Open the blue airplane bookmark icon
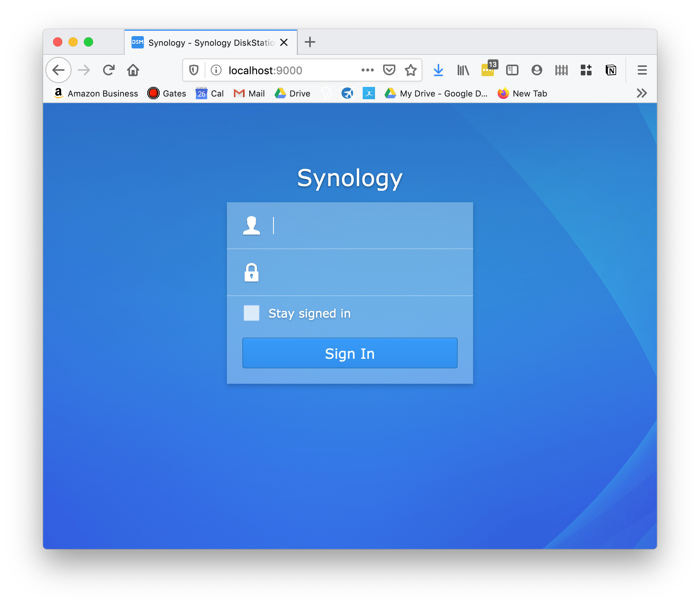 coord(347,93)
